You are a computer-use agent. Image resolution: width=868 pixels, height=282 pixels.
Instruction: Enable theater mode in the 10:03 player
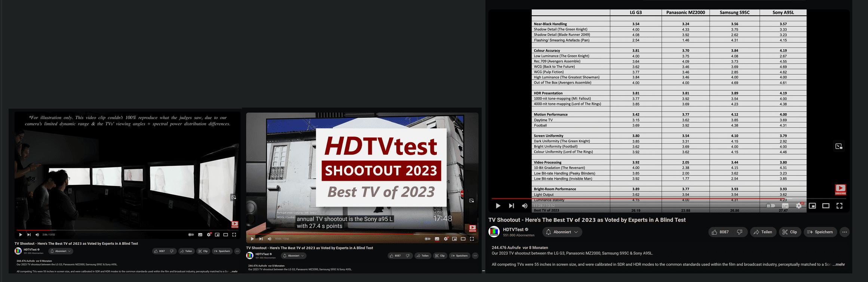click(463, 239)
